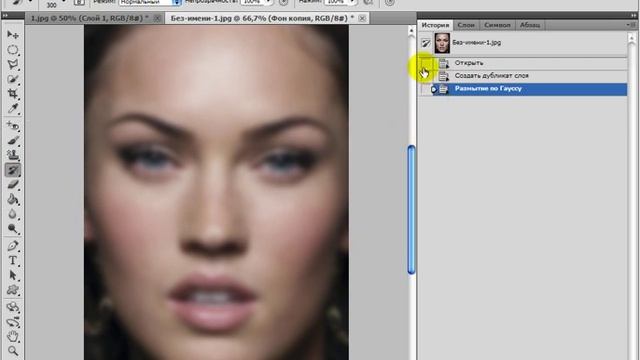The height and width of the screenshot is (360, 640).
Task: Set history brush source at Открыть state
Action: click(x=426, y=63)
